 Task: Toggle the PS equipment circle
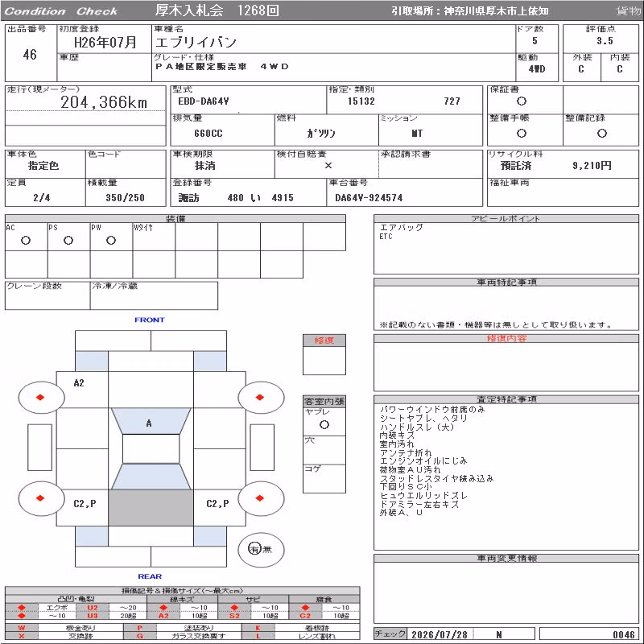tap(68, 240)
